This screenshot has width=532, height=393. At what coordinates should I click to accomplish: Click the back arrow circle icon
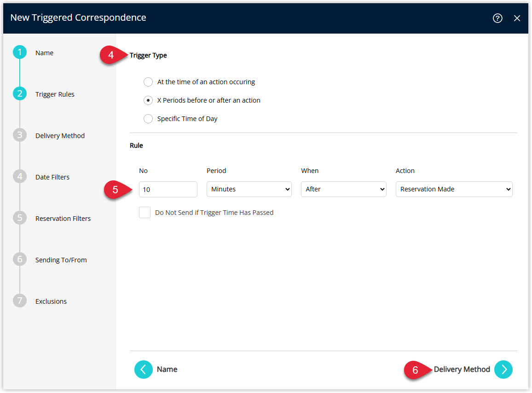tap(144, 369)
